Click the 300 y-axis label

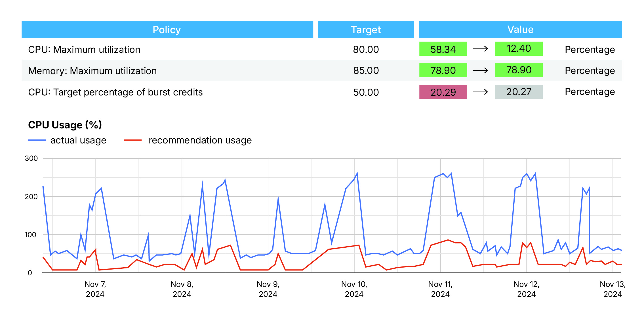(31, 158)
